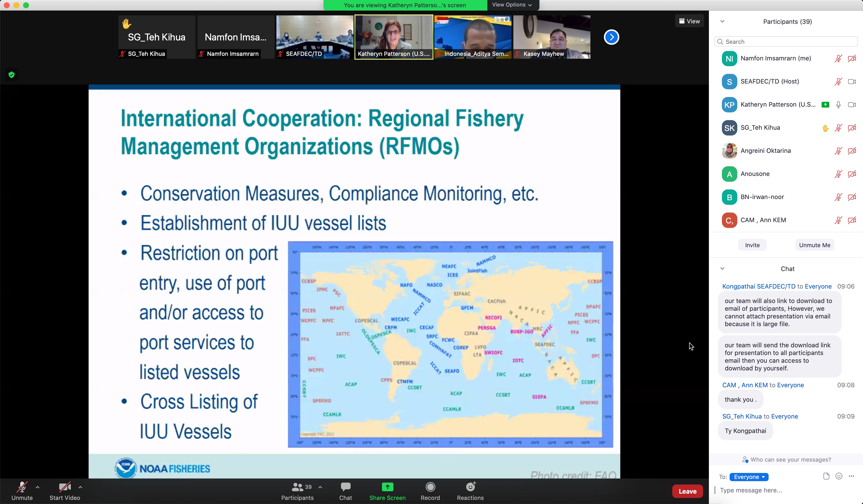Open chat more options ellipsis
863x504 pixels.
click(x=851, y=476)
